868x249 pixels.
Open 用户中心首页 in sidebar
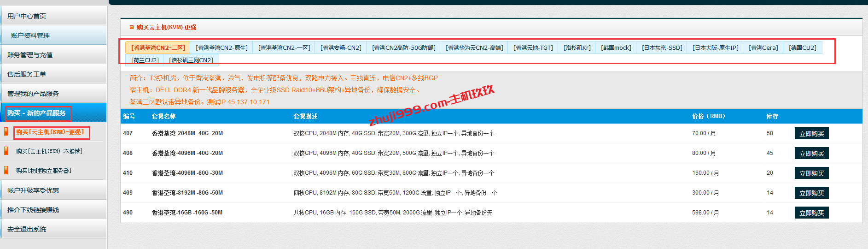[53, 16]
